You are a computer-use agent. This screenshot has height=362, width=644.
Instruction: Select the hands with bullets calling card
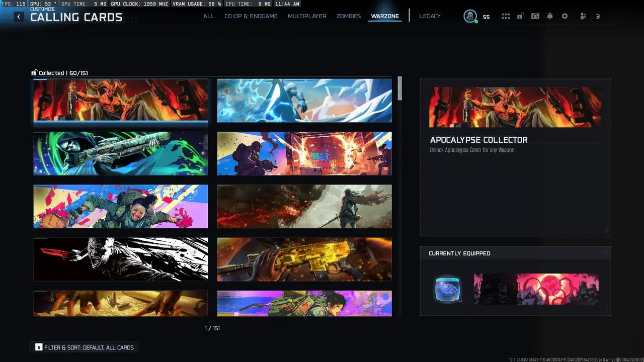click(x=121, y=303)
